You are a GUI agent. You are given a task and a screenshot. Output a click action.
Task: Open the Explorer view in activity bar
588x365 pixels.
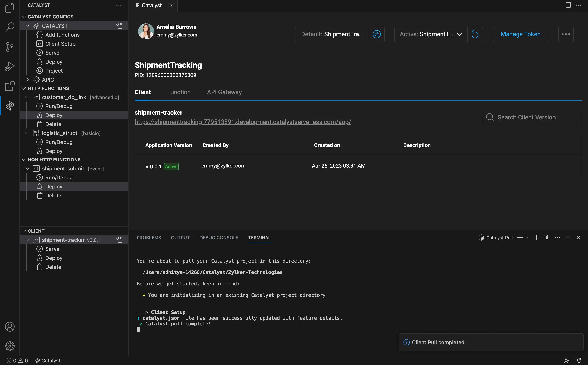pyautogui.click(x=10, y=8)
